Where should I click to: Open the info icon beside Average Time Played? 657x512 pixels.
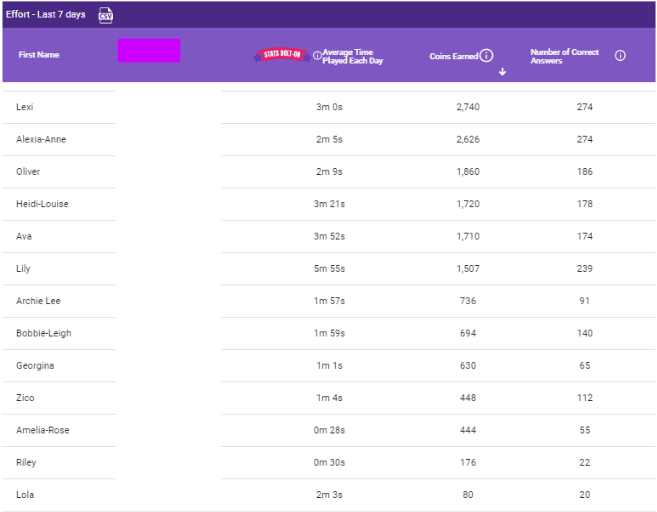coord(317,56)
